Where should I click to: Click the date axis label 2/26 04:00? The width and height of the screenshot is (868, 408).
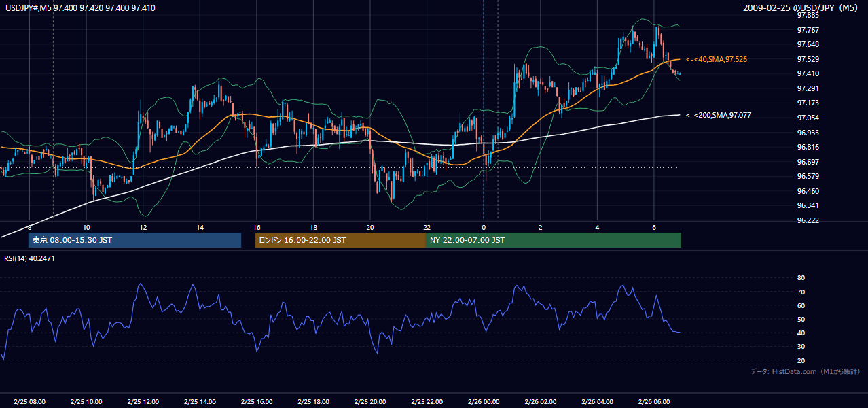pos(597,402)
